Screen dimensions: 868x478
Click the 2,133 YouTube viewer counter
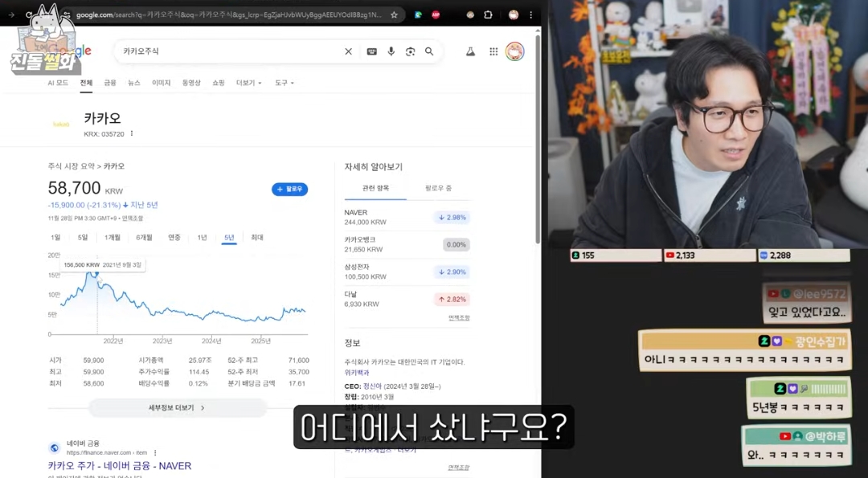tap(709, 255)
